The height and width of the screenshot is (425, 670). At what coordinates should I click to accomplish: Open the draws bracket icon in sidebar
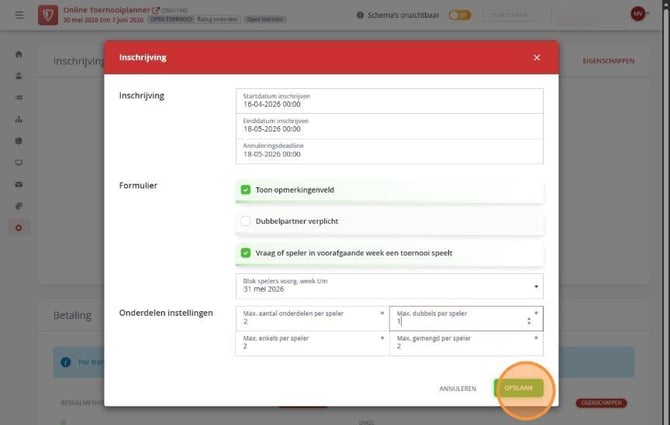click(x=18, y=119)
